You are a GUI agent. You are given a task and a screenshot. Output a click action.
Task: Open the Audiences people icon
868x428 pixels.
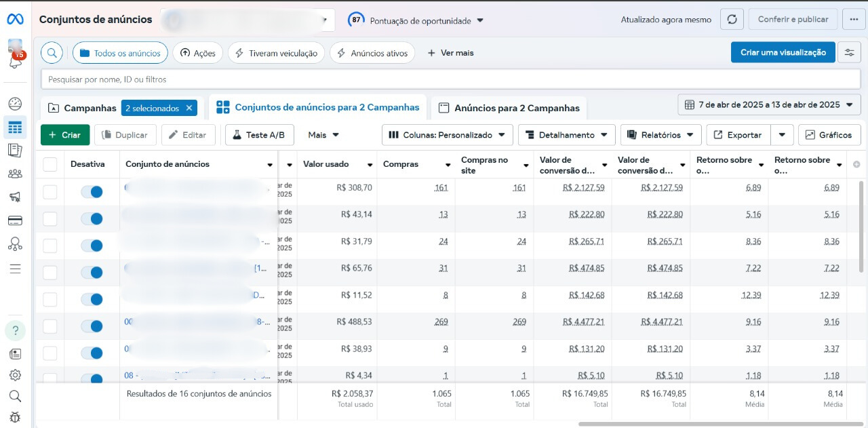click(x=15, y=174)
